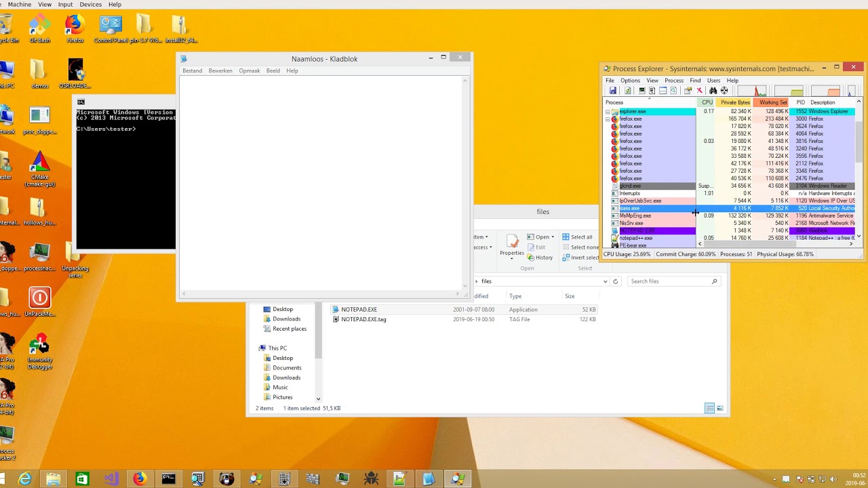Image resolution: width=868 pixels, height=488 pixels.
Task: Open Options menu in Process Explorer
Action: tap(630, 81)
